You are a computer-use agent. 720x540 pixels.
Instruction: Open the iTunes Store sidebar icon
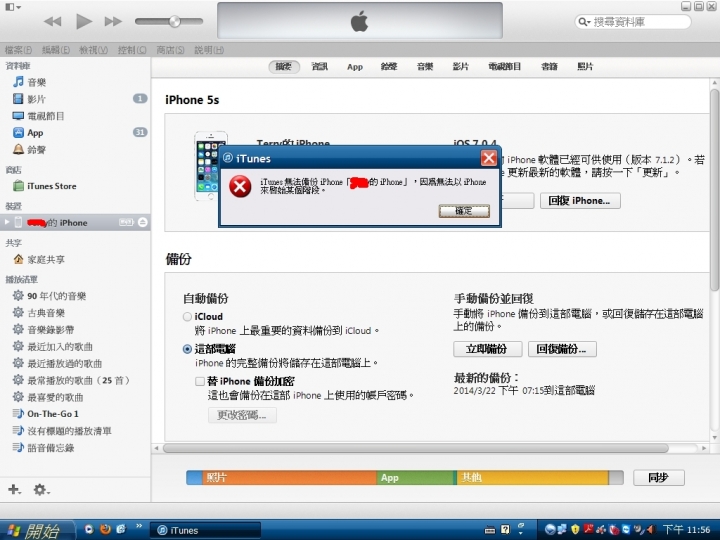tap(18, 186)
